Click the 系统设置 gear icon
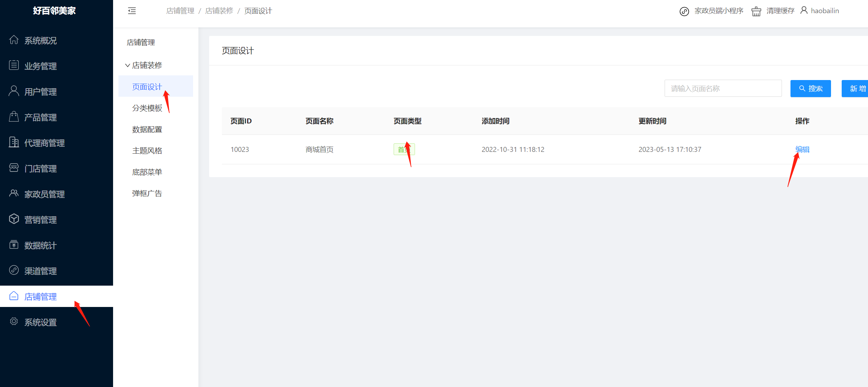This screenshot has height=387, width=868. (14, 322)
